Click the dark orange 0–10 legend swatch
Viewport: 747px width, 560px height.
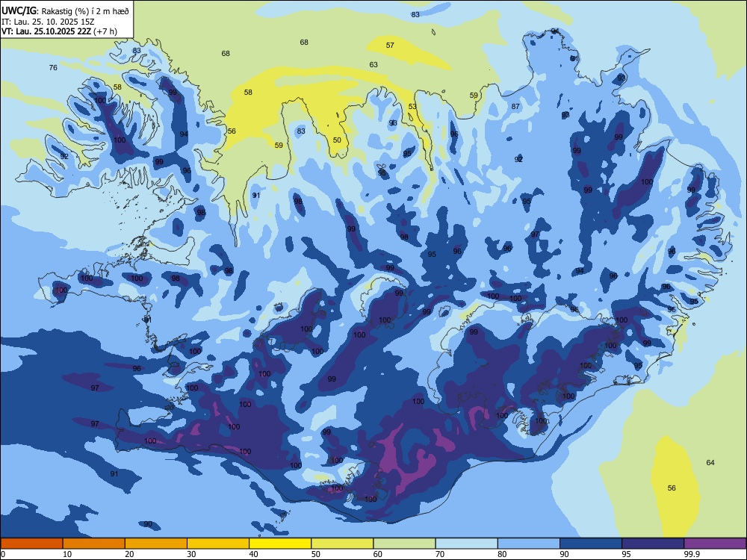click(31, 544)
